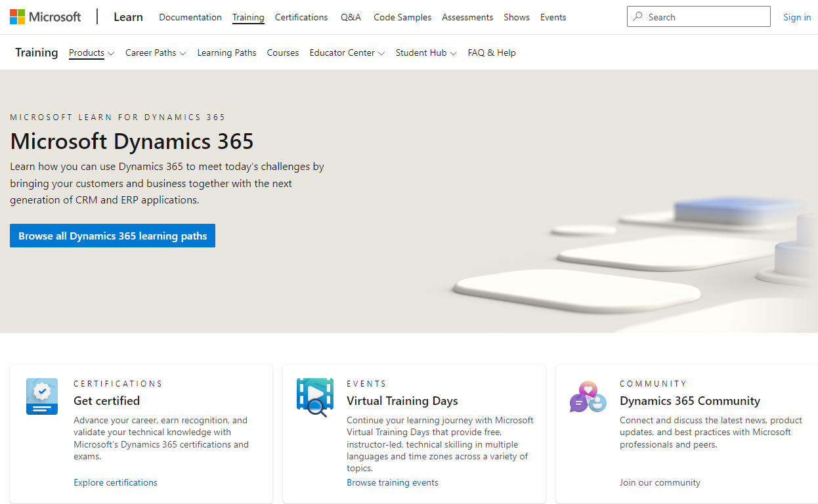Open Courses in Training menu
Screen dimensions: 818x504
coord(283,53)
